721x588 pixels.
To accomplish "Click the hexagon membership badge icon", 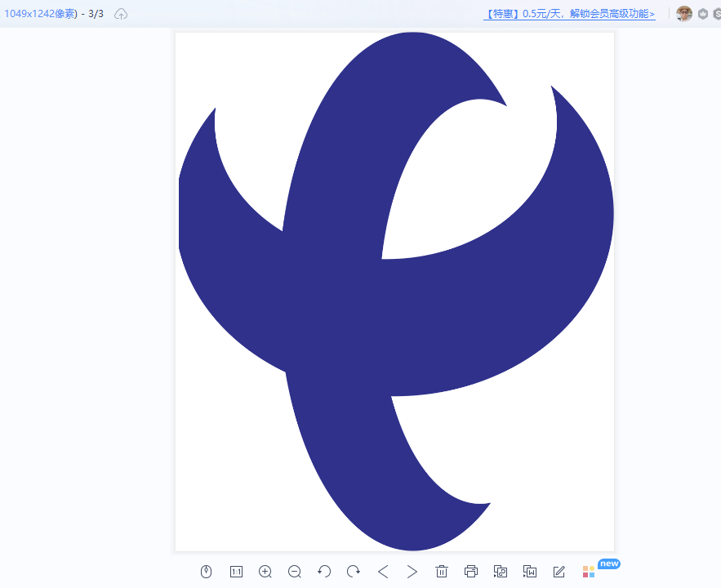I will 702,14.
